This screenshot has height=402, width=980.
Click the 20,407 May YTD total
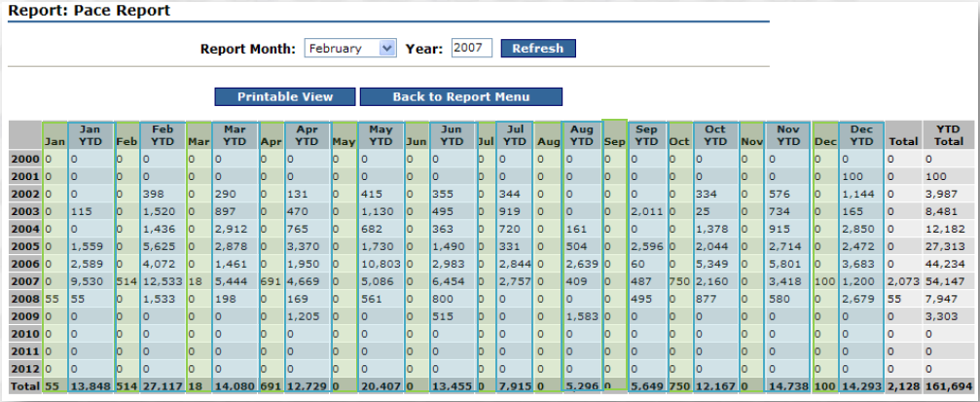pos(380,386)
